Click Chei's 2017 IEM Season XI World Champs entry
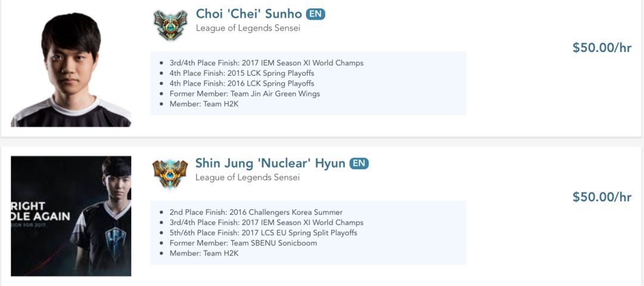The height and width of the screenshot is (286, 644). click(266, 63)
